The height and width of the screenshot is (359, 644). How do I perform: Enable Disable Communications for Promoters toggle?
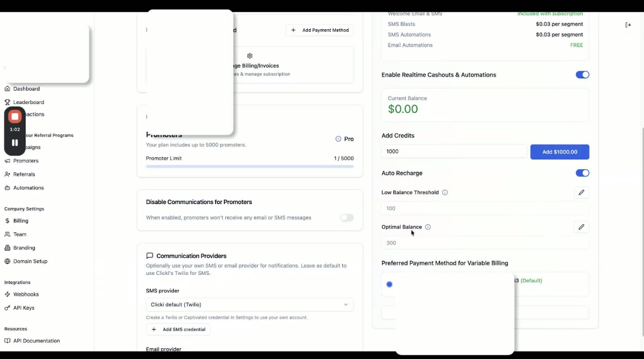347,218
